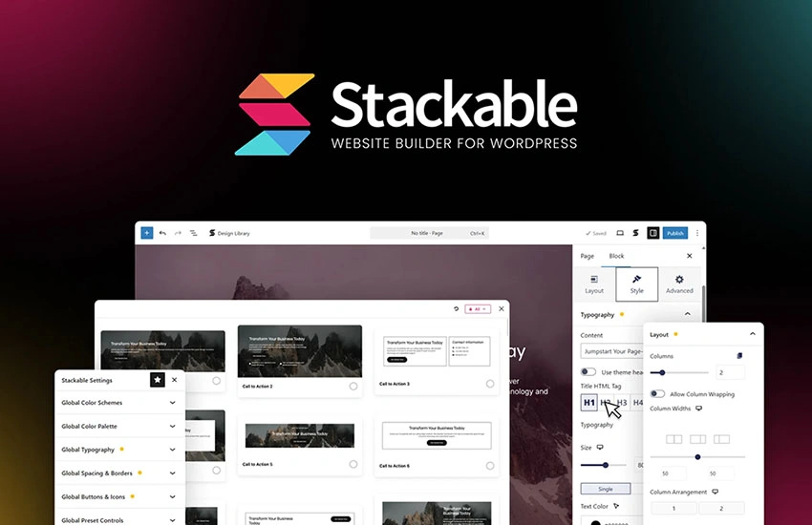Expand Global Color Palette section

(x=119, y=427)
